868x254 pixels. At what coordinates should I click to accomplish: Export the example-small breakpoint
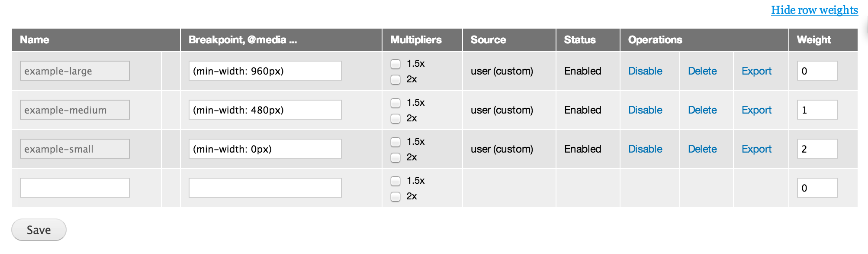click(756, 149)
